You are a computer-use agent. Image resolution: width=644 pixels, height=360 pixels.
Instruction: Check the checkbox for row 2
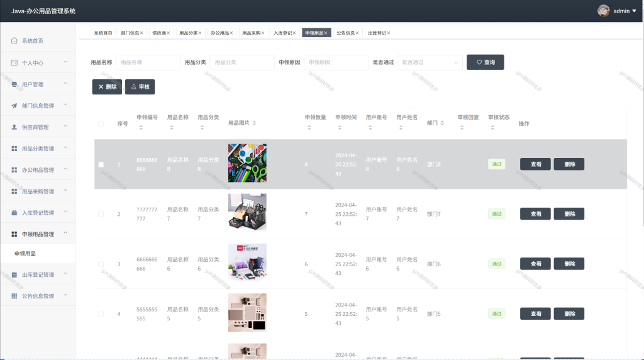tap(101, 214)
